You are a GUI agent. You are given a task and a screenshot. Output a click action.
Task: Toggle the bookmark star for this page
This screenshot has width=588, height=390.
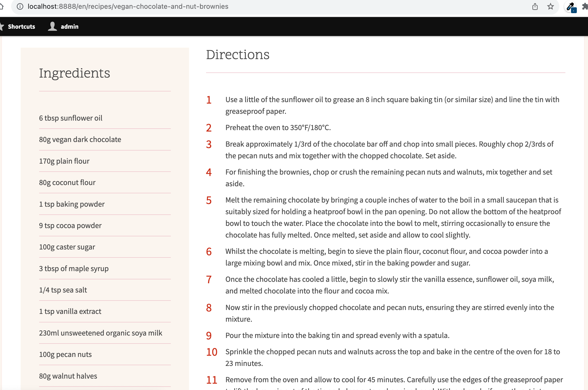[551, 7]
